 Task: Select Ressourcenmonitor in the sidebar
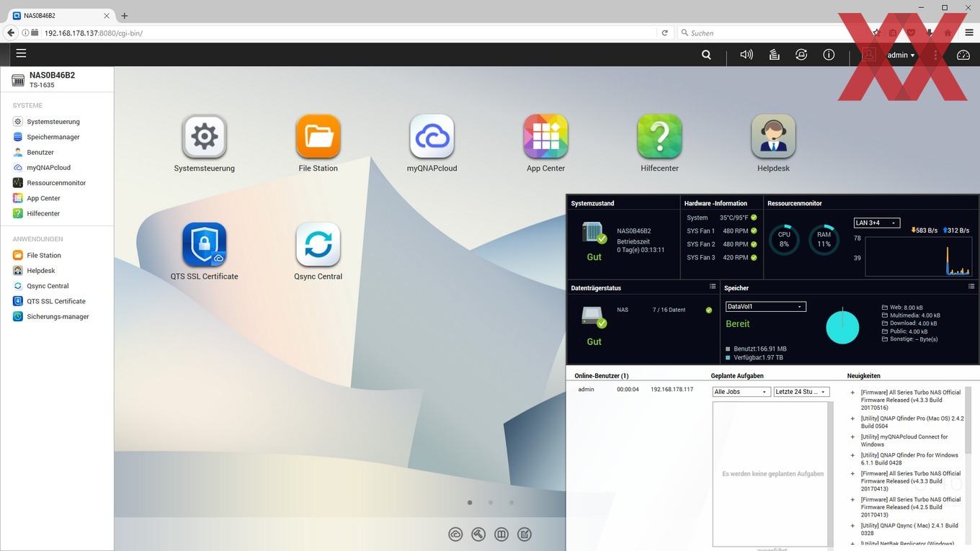[56, 183]
